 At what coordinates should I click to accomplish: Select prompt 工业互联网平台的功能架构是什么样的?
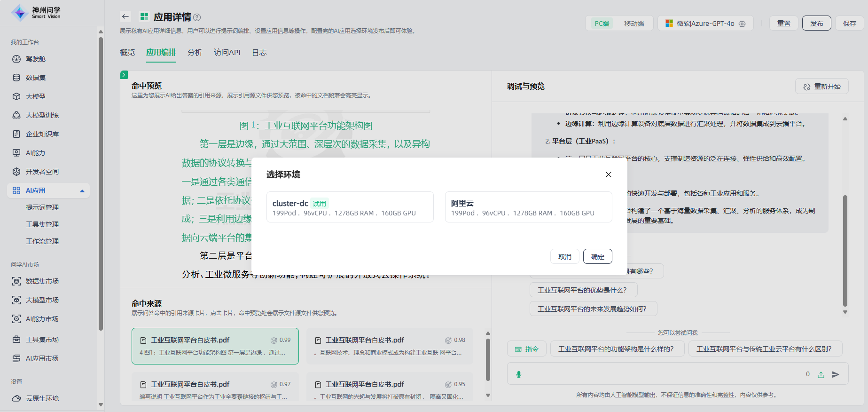tap(618, 349)
